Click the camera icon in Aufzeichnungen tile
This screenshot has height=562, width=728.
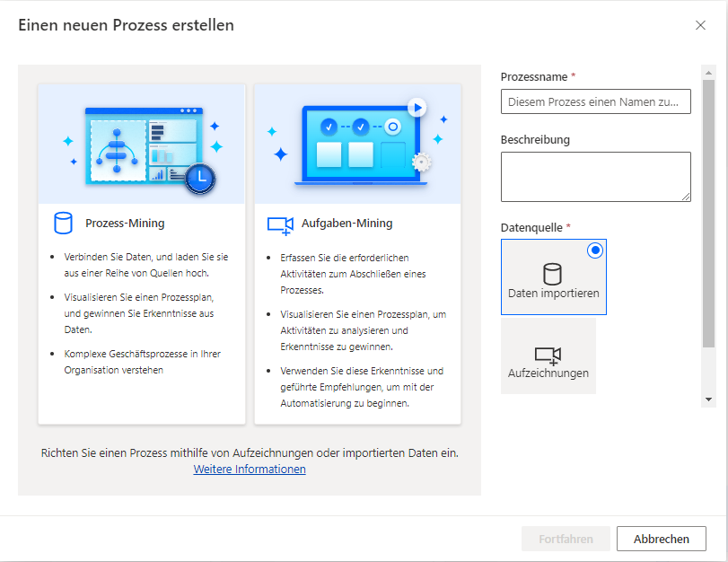pyautogui.click(x=548, y=356)
